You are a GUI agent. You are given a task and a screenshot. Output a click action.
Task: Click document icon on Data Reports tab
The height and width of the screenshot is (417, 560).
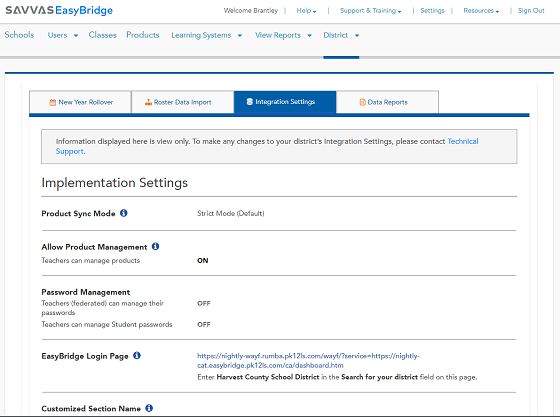pos(362,102)
